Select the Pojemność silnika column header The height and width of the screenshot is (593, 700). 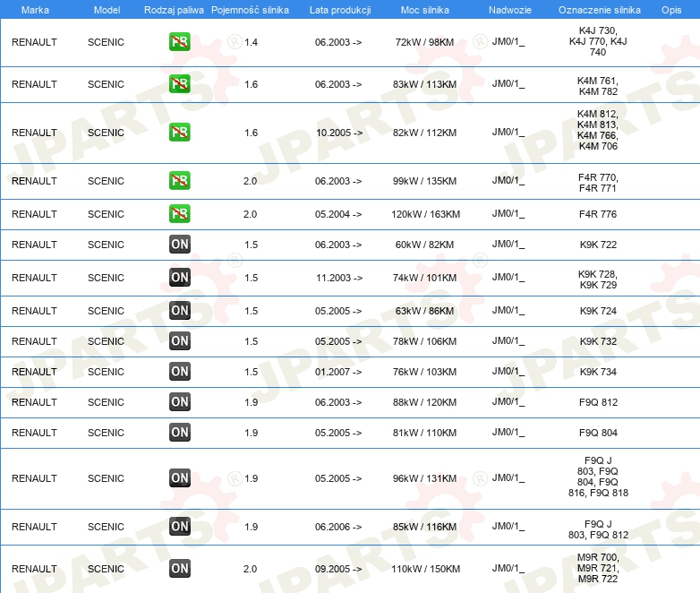pyautogui.click(x=250, y=10)
